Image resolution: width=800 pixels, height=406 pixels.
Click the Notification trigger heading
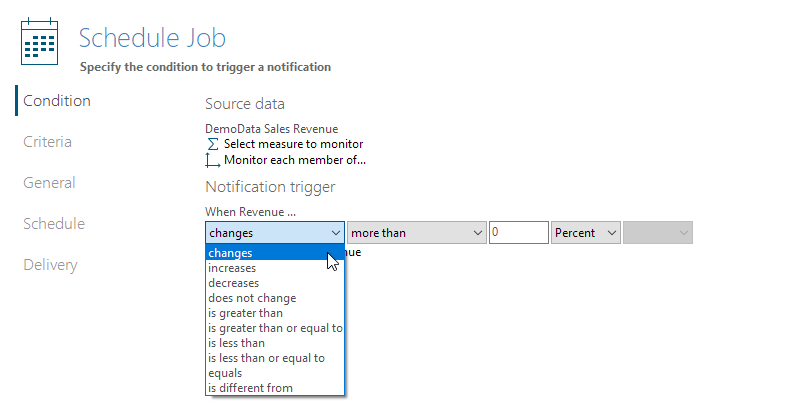tap(270, 187)
